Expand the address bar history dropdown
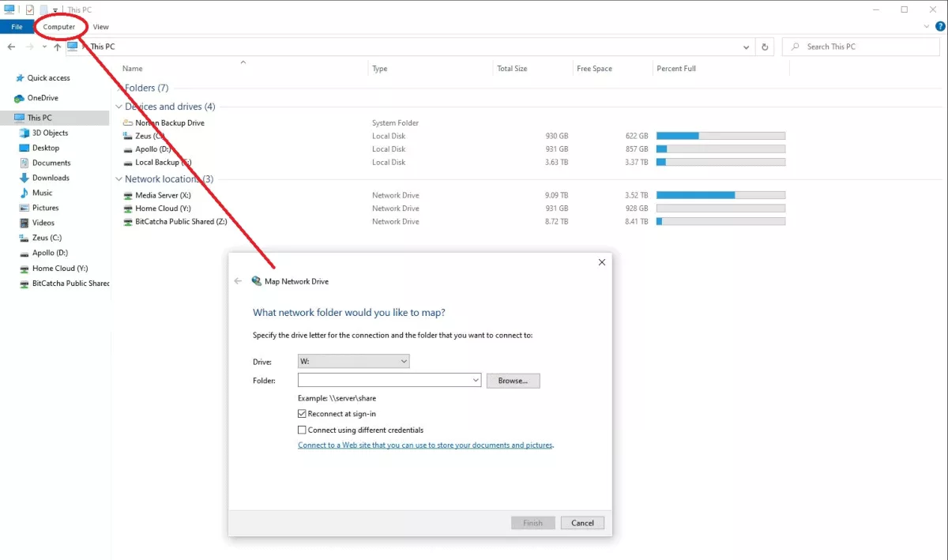Image resolution: width=948 pixels, height=560 pixels. pyautogui.click(x=747, y=47)
